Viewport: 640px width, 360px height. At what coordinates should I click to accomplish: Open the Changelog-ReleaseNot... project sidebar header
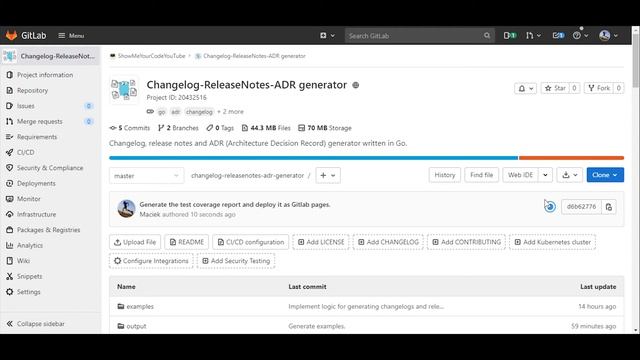point(50,56)
